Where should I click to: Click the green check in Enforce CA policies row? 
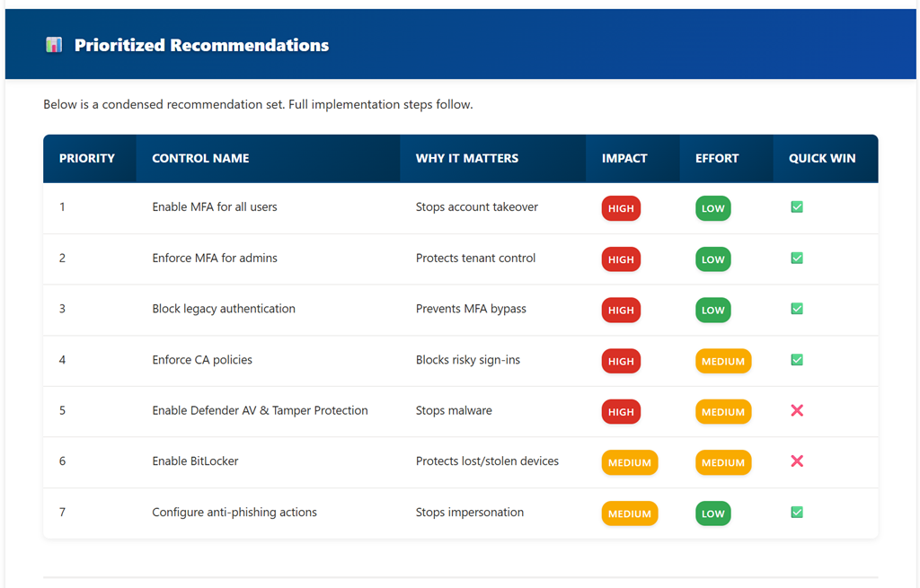point(797,360)
